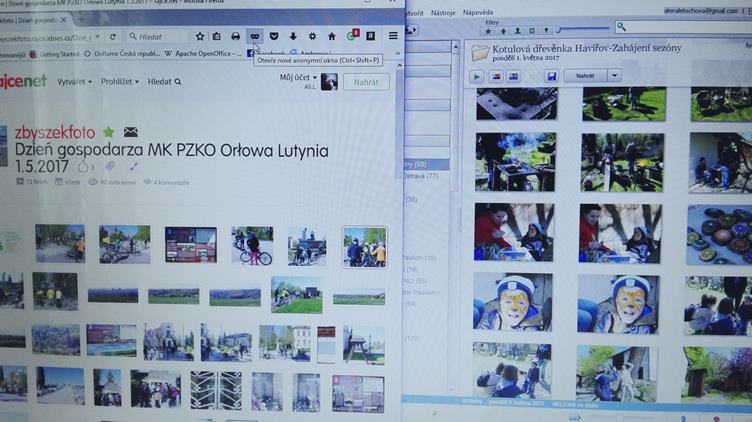This screenshot has width=752, height=422.
Task: Click the Gmail account label in Picasa
Action: tap(701, 11)
